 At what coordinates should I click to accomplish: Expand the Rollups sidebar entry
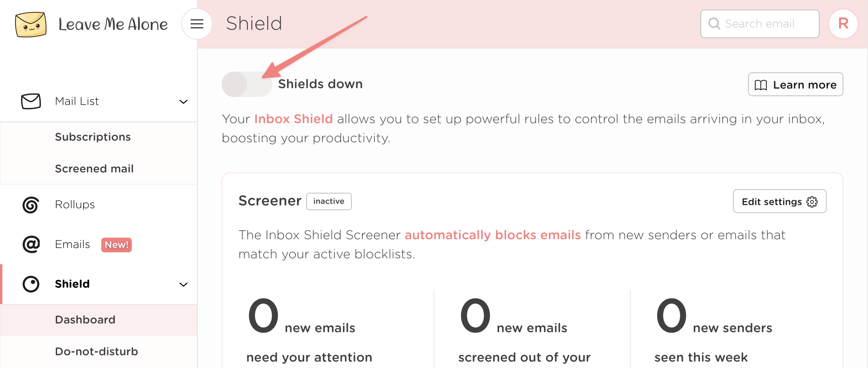(x=75, y=205)
